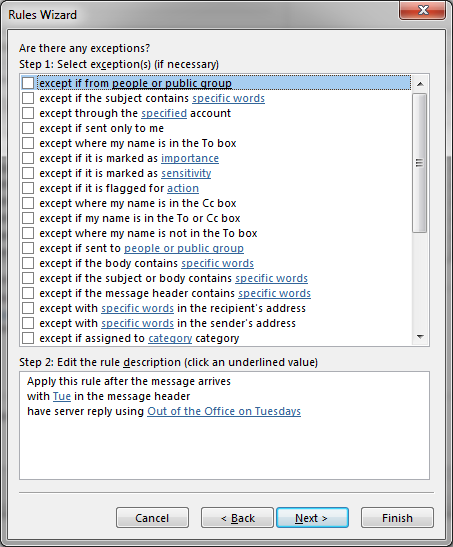
Task: Check 'except if assigned to category' box
Action: [x=28, y=338]
